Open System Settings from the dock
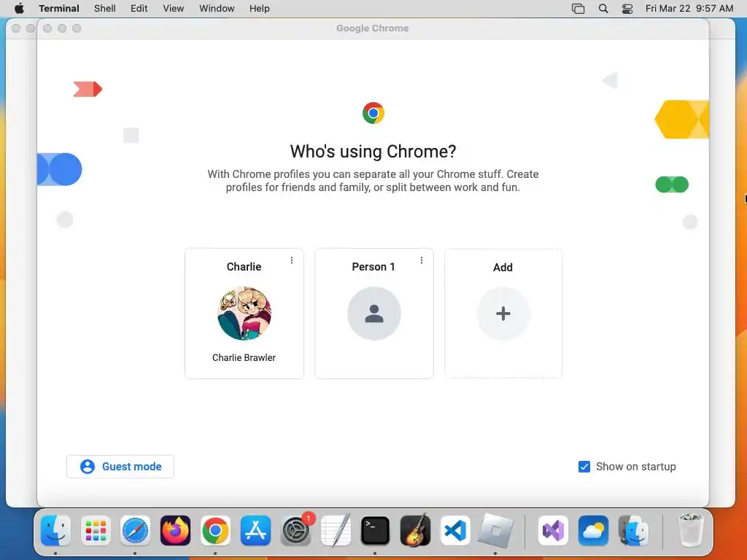 click(x=295, y=531)
